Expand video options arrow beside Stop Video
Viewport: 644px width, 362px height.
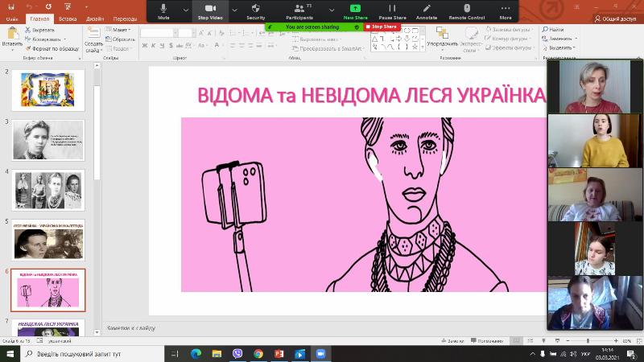click(233, 10)
